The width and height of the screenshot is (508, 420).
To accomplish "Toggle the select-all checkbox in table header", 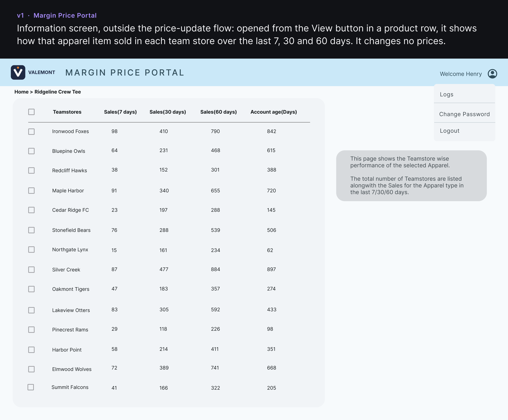I will click(31, 112).
